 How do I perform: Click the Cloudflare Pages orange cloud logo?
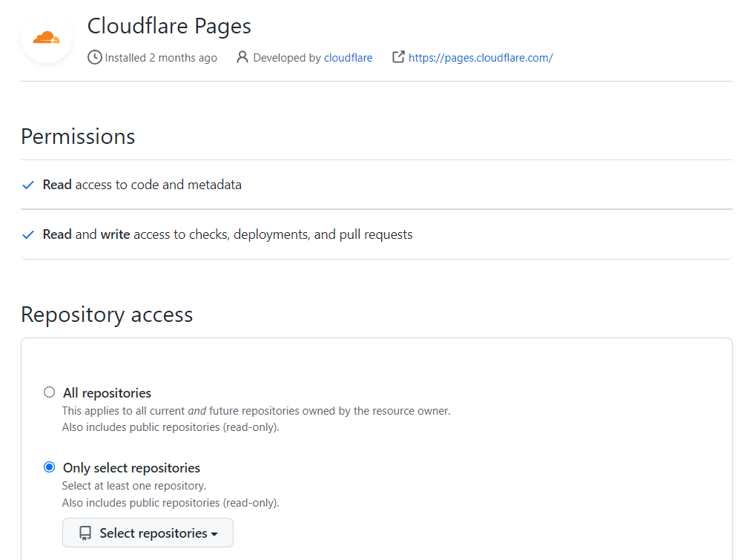[47, 37]
